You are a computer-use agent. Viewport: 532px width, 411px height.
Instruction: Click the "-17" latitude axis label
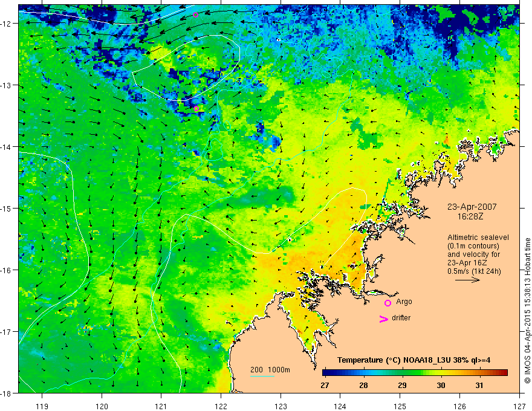tap(7, 332)
